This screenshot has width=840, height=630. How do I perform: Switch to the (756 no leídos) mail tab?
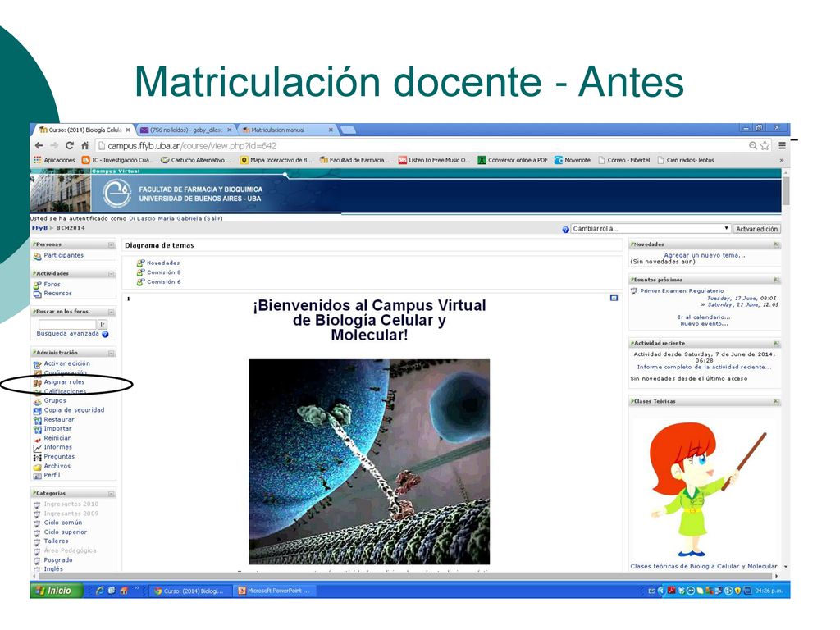185,130
